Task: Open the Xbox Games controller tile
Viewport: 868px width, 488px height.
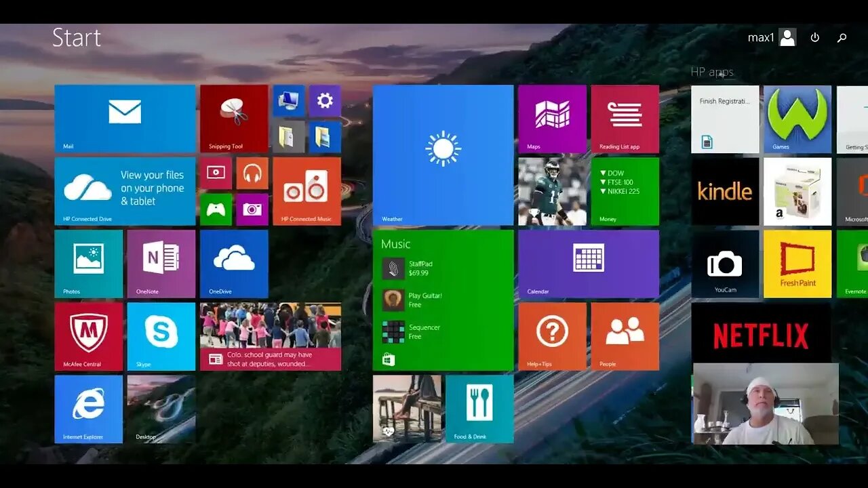Action: pos(216,209)
